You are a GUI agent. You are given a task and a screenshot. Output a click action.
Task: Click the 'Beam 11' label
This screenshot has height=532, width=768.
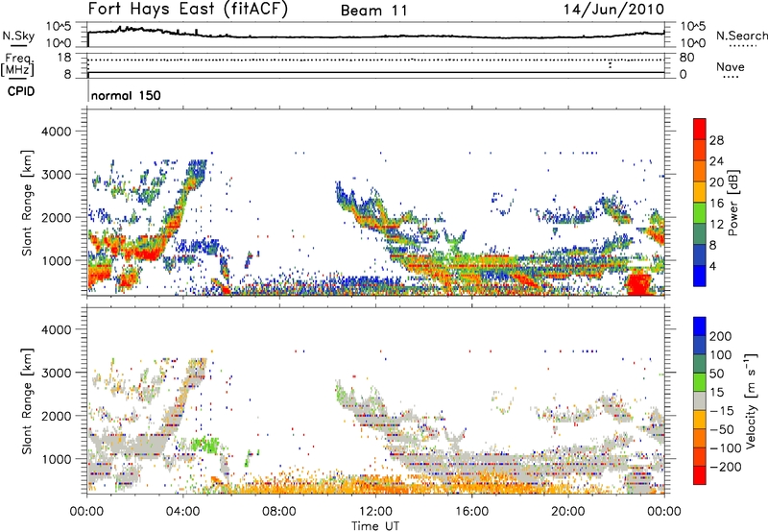tap(373, 11)
